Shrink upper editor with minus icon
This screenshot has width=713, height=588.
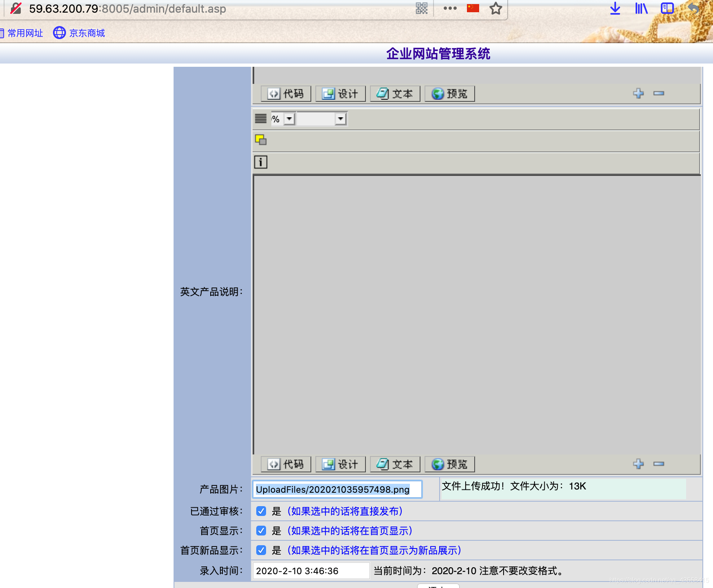pos(659,93)
